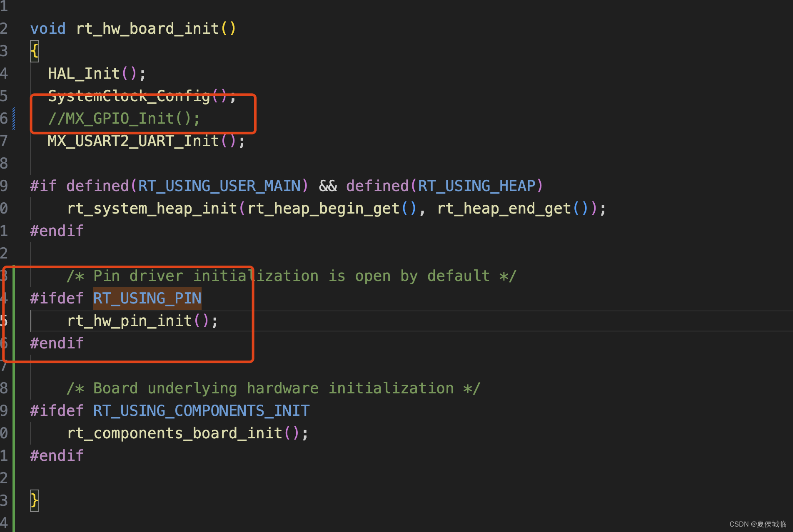793x532 pixels.
Task: Click rt_heap_end_get() argument
Action: pos(512,209)
